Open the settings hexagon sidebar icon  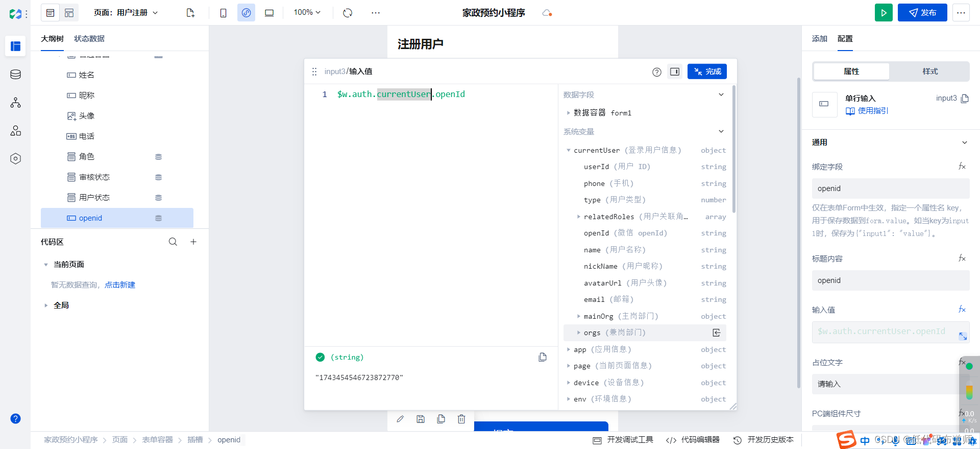point(15,159)
